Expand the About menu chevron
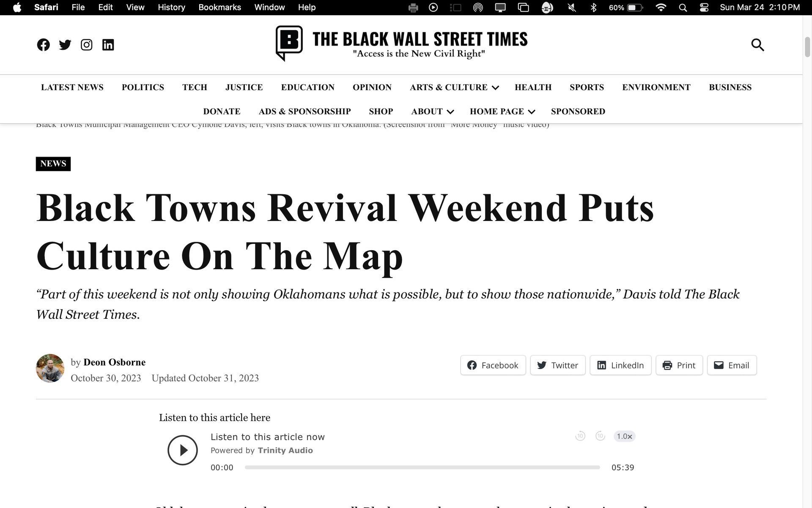Screen dimensions: 812x508 [450, 112]
